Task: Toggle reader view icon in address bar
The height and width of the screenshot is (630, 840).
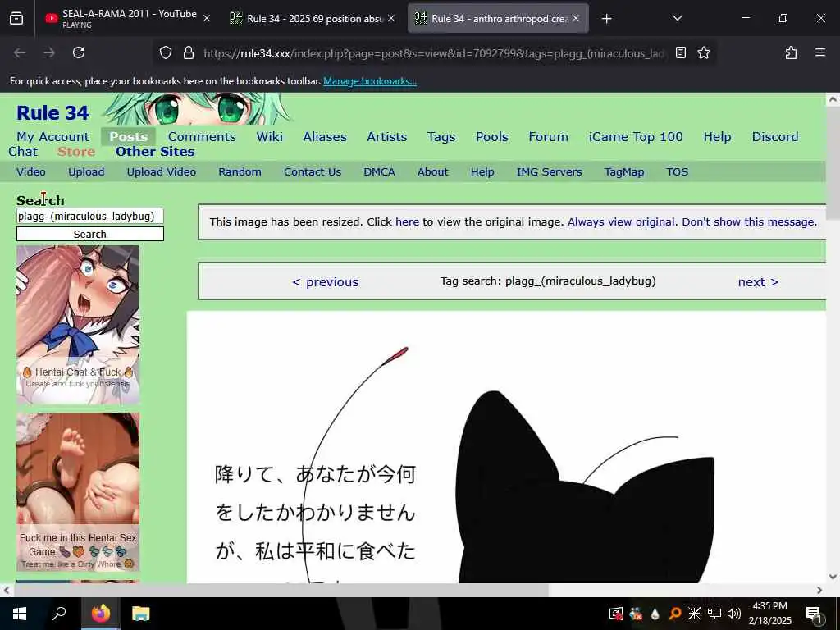Action: (680, 52)
